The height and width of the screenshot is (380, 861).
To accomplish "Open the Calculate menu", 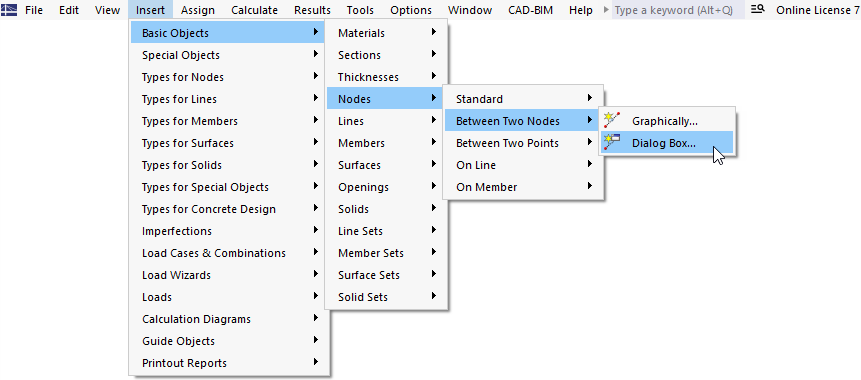I will tap(254, 10).
